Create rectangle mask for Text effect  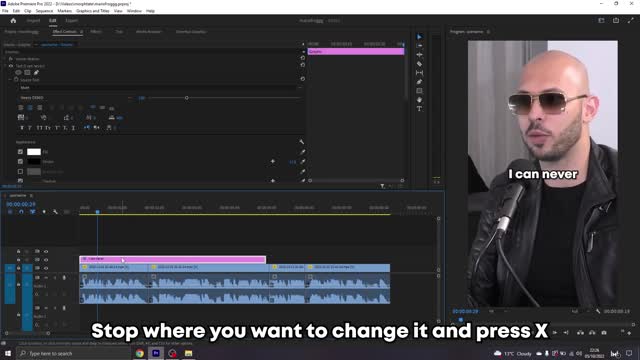click(27, 73)
